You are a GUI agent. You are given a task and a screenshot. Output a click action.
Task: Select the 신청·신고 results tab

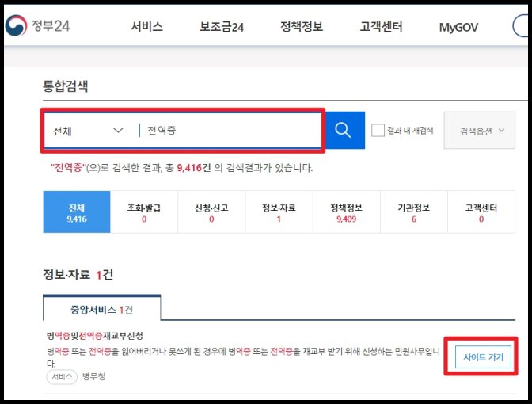(x=211, y=212)
